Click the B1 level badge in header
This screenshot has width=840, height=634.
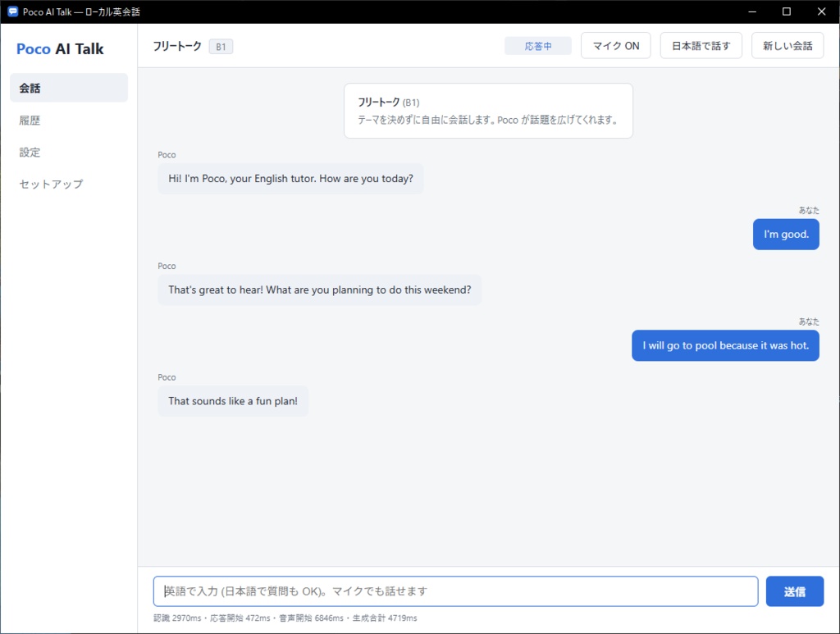click(221, 47)
